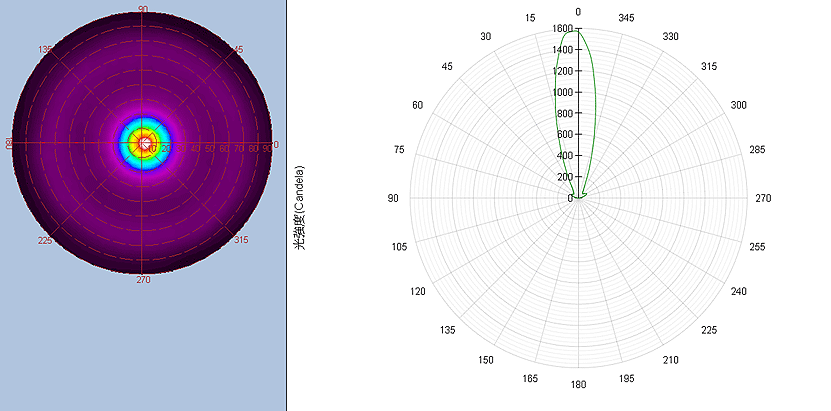The width and height of the screenshot is (831, 411).
Task: Click the 225 label on the intensity map
Action: click(x=45, y=240)
